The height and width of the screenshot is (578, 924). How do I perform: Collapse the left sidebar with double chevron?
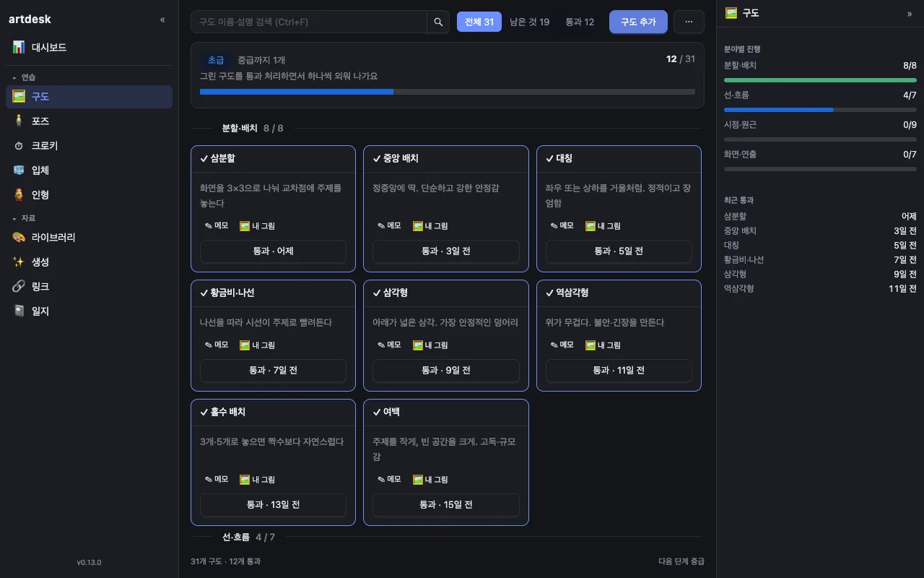(x=162, y=20)
